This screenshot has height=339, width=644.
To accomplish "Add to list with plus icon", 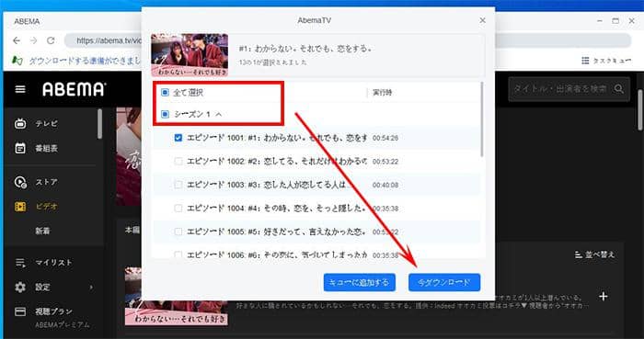I will coord(603,296).
